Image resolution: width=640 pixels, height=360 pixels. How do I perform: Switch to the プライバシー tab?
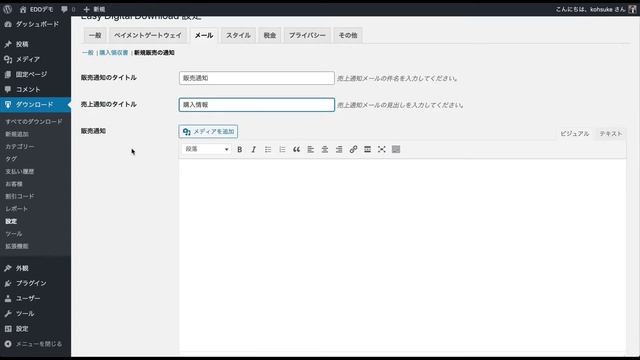click(307, 36)
